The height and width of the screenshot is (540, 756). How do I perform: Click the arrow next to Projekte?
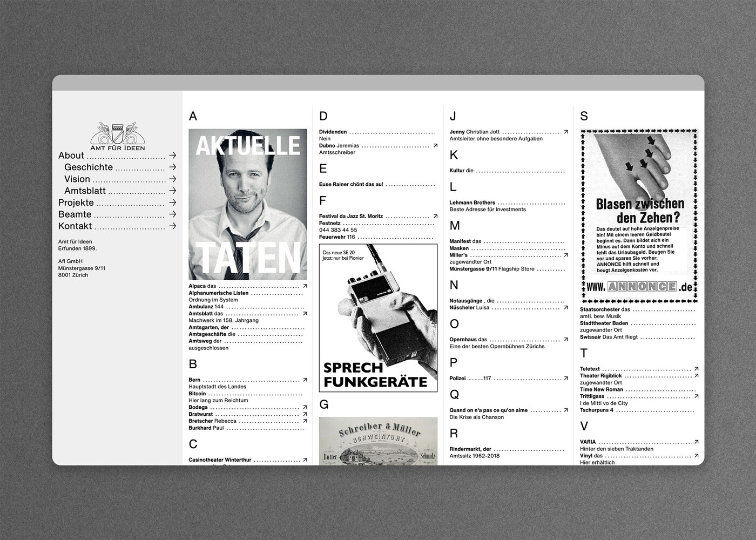point(172,202)
